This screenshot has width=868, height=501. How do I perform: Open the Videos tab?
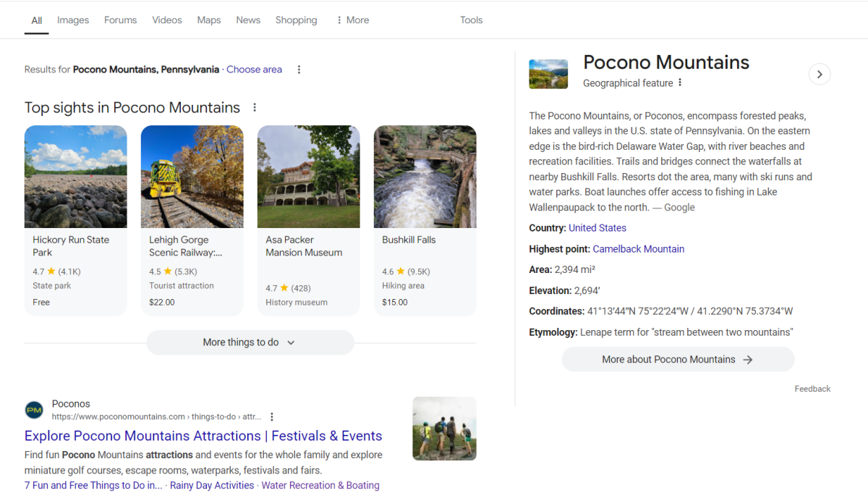(167, 20)
